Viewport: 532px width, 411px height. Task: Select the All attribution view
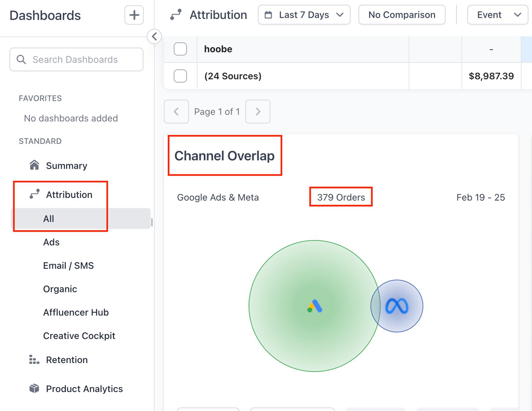(81, 219)
